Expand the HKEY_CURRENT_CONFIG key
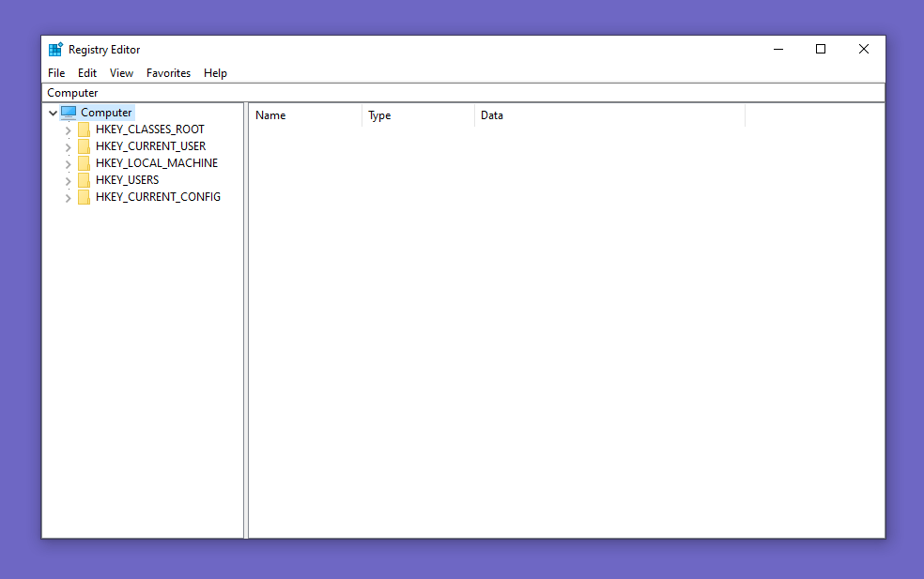The width and height of the screenshot is (924, 579). point(68,198)
